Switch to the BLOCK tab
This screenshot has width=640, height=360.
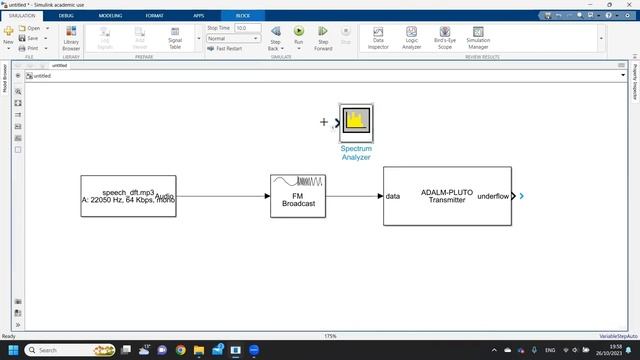pyautogui.click(x=243, y=16)
